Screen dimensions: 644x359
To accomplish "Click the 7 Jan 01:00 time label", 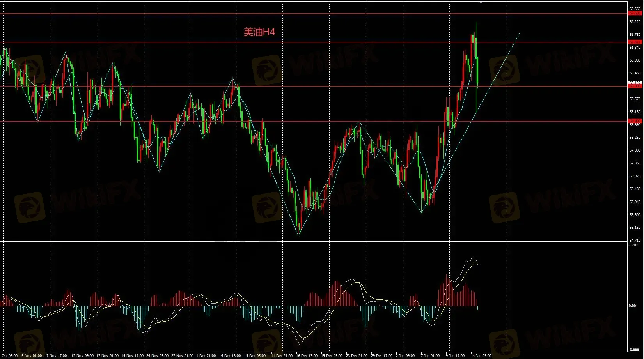I will (x=430, y=356).
